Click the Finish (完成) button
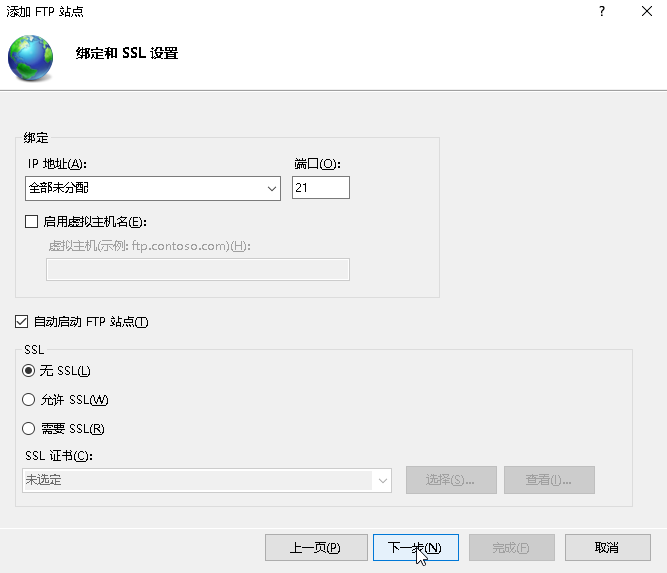This screenshot has height=573, width=667. pos(512,547)
